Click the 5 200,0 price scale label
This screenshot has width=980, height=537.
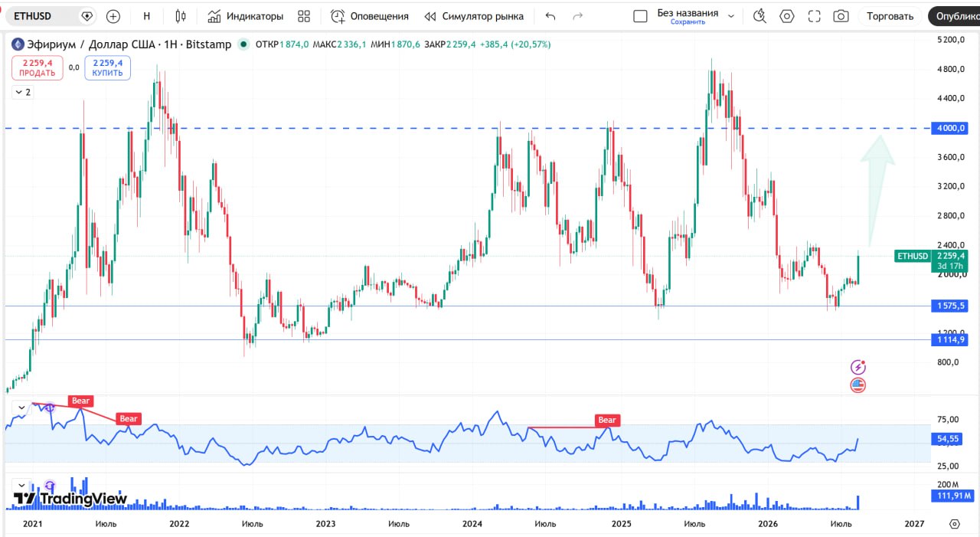950,39
